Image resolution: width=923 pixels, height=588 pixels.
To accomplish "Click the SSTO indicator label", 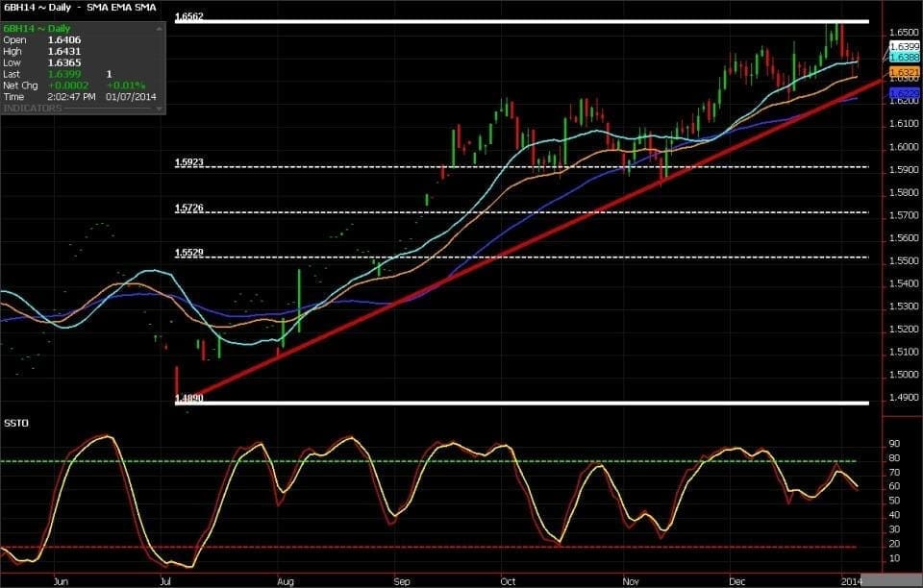I will [14, 423].
